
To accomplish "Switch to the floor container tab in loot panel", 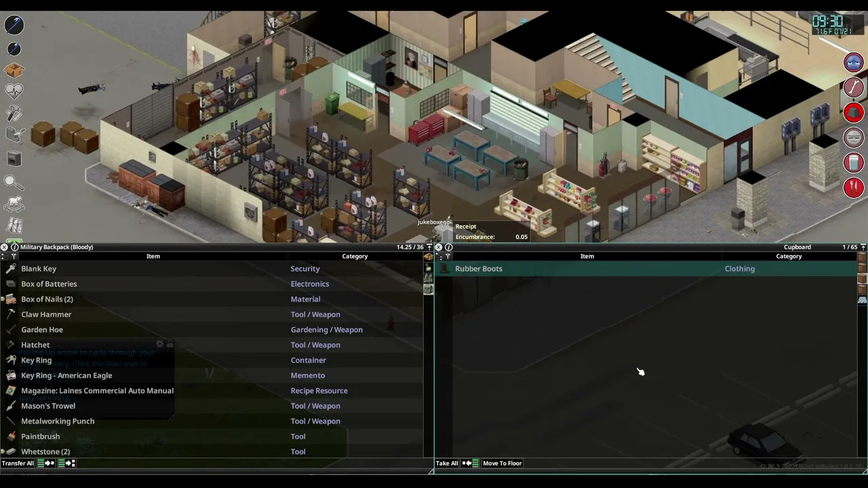I will point(863,300).
